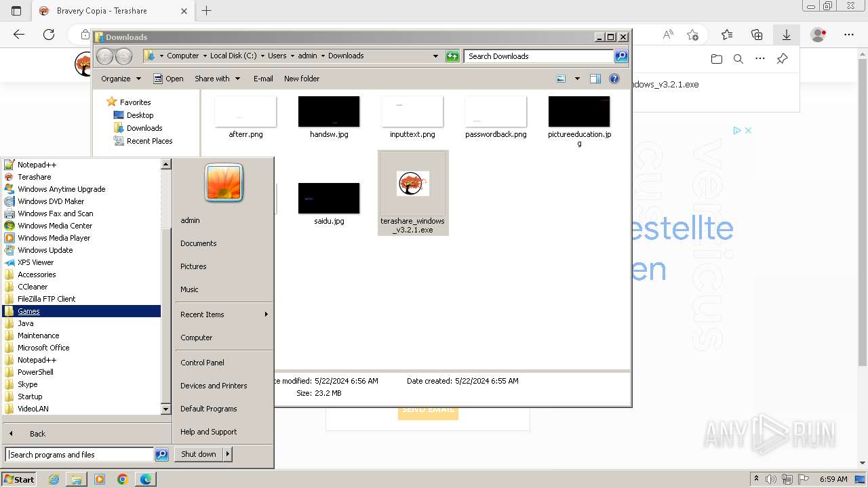Screen dimensions: 868x488
Task: Expand Recent Items submenu
Action: click(x=224, y=314)
